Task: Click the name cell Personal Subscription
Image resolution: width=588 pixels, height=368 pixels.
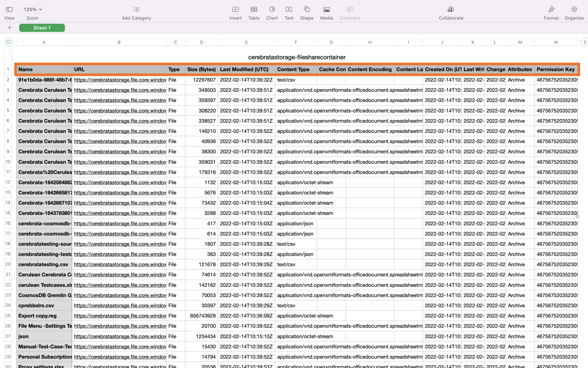Action: click(44, 357)
